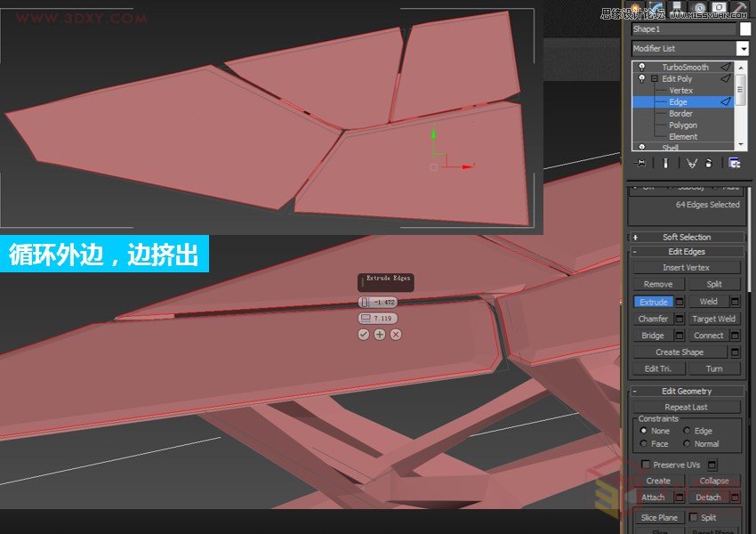This screenshot has width=756, height=534.
Task: Open Configure Modifier Sets icon
Action: pyautogui.click(x=734, y=162)
